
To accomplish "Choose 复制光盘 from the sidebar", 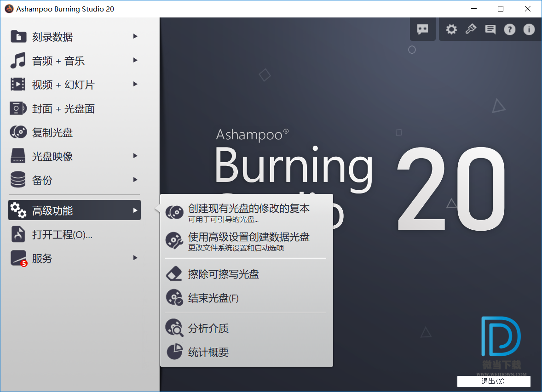I will click(x=75, y=132).
